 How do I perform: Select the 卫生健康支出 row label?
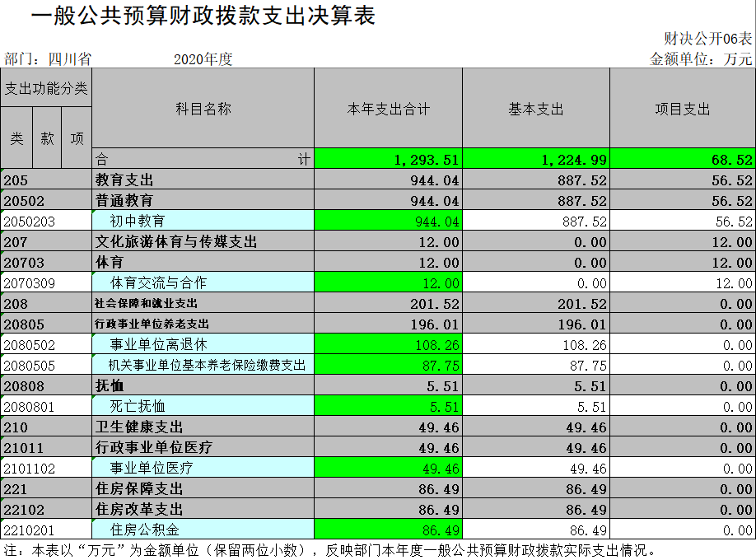[x=203, y=427]
